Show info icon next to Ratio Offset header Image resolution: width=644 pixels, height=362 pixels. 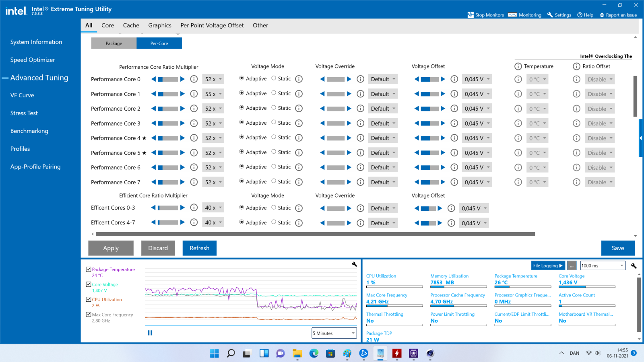(577, 66)
